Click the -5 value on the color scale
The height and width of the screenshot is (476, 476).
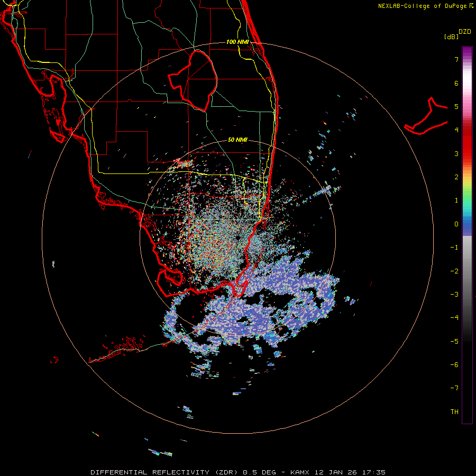454,342
